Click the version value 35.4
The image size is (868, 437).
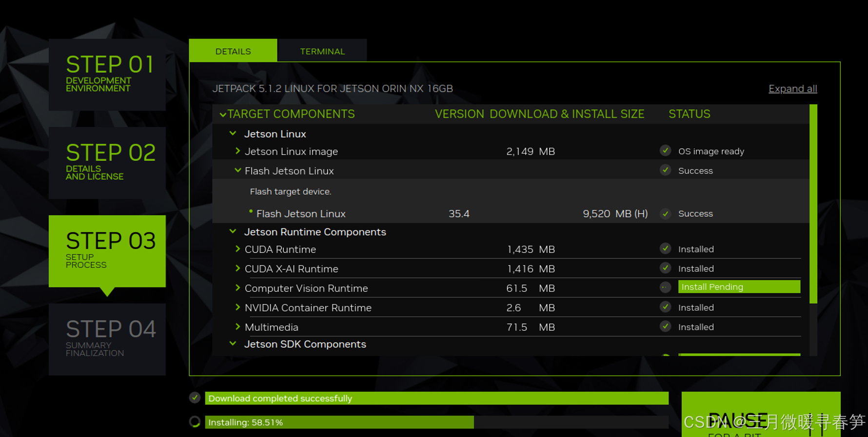[x=459, y=214]
